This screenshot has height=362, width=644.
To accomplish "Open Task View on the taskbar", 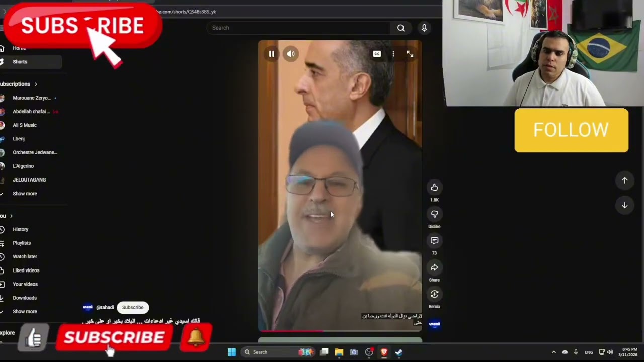I will (x=325, y=352).
